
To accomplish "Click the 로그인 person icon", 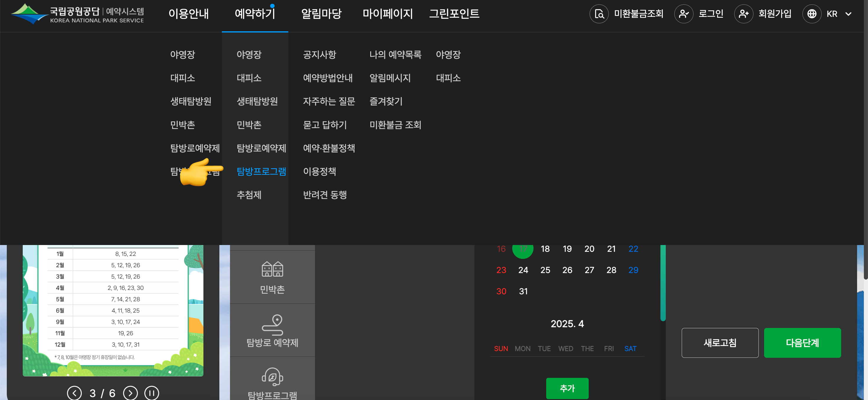I will pos(684,14).
